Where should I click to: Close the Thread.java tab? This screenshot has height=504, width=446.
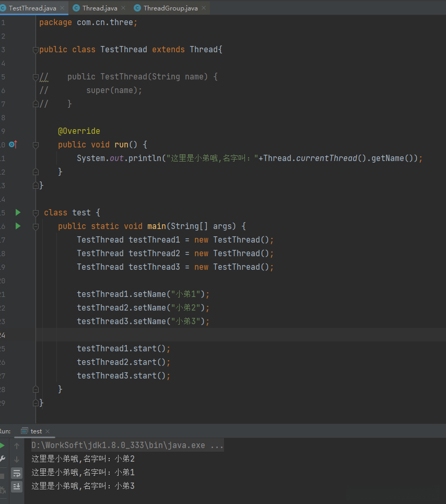point(123,8)
